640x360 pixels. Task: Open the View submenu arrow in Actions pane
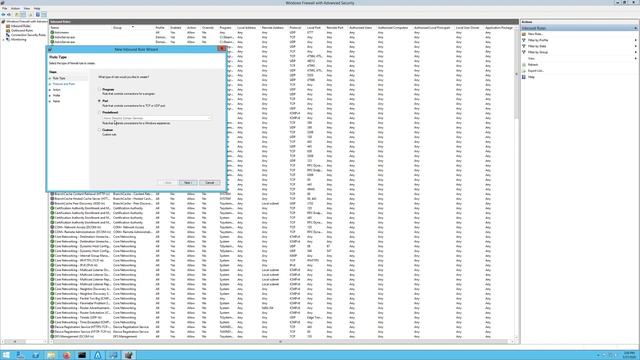pos(636,58)
